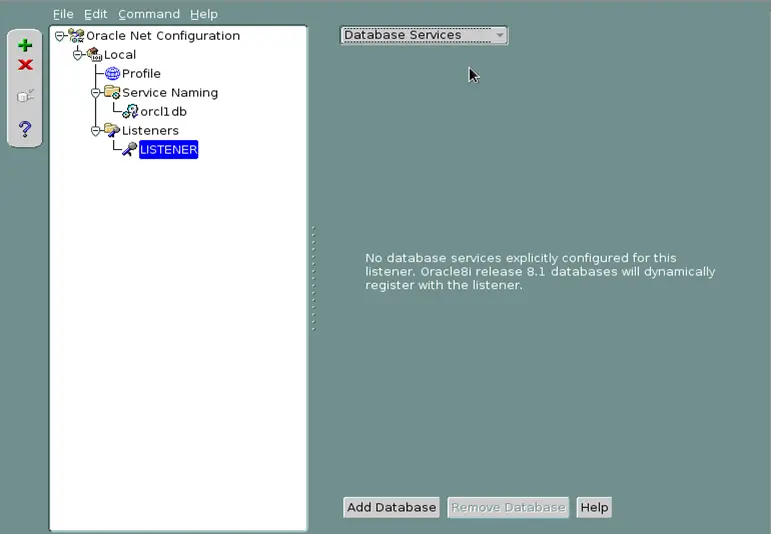This screenshot has height=534, width=771.
Task: Click the dotted split pane divider handle
Action: (x=313, y=278)
